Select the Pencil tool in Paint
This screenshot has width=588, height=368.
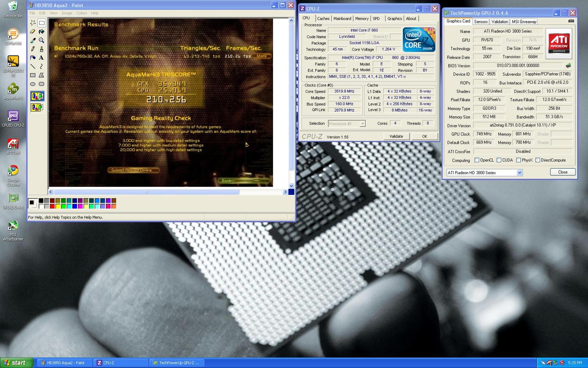coord(33,49)
